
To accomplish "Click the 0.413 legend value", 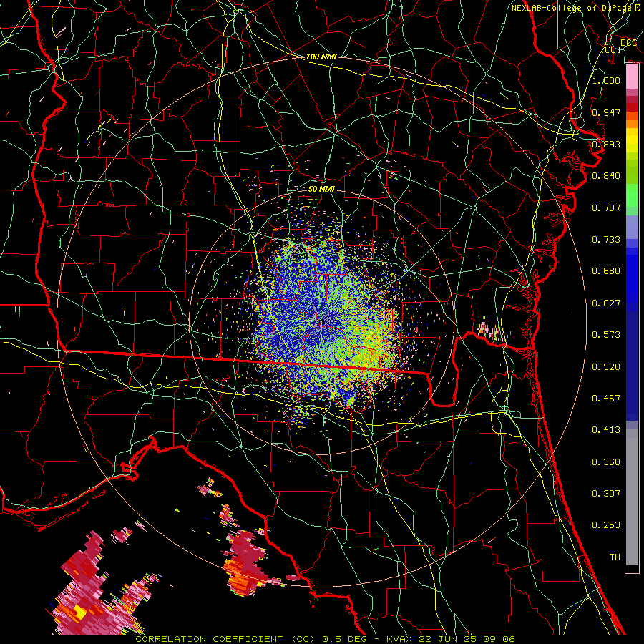I will (x=606, y=430).
